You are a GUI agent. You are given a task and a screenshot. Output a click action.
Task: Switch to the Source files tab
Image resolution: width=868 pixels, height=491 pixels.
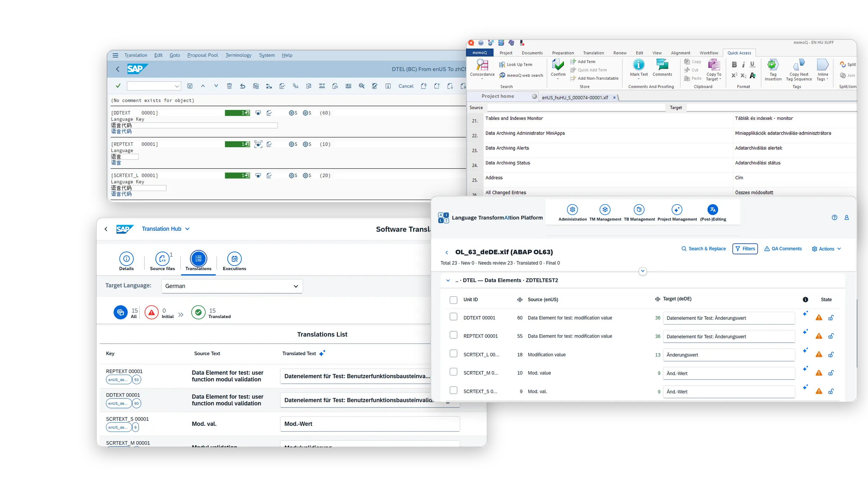[x=162, y=262]
